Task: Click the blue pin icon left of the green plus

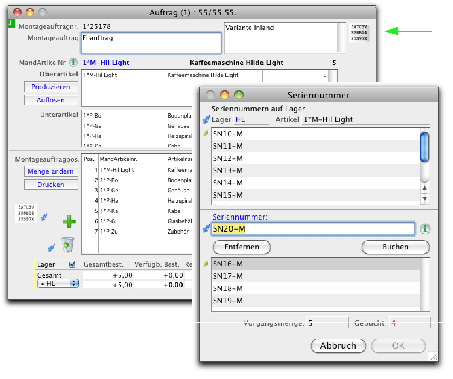Action: coord(44,217)
